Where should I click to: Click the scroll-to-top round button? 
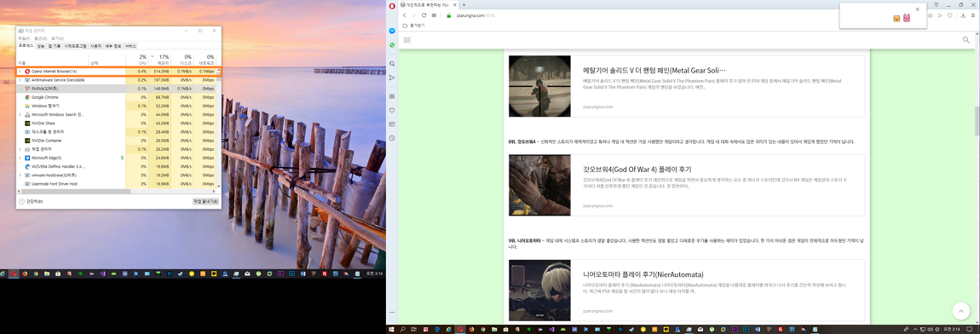point(960,311)
